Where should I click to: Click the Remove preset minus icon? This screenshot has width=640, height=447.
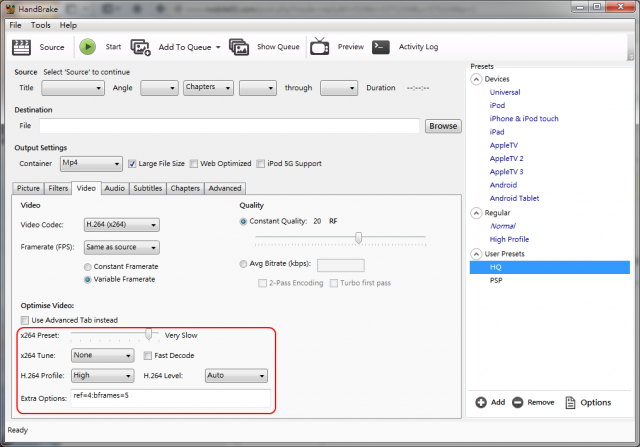(518, 403)
